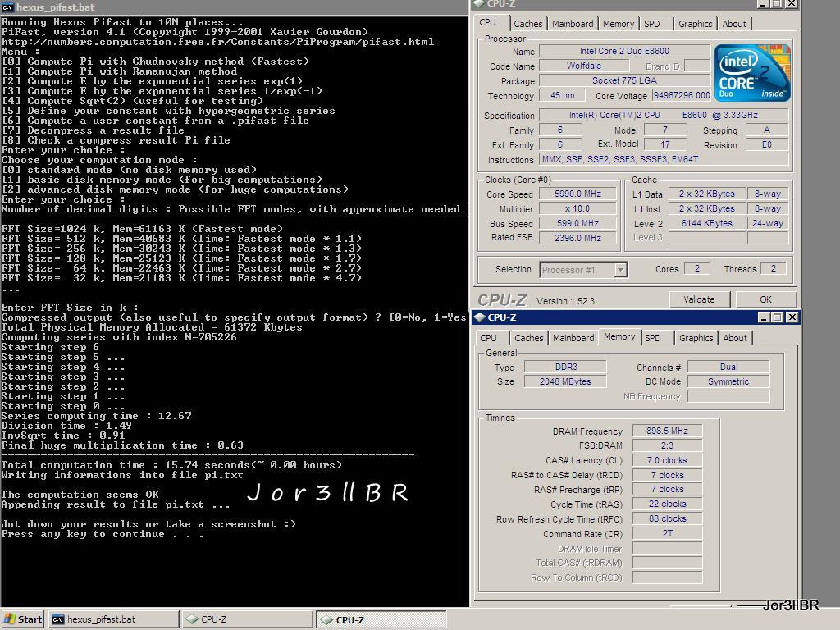Open SPD tab in lower CPU-Z window
Image resolution: width=840 pixels, height=630 pixels.
(x=652, y=337)
